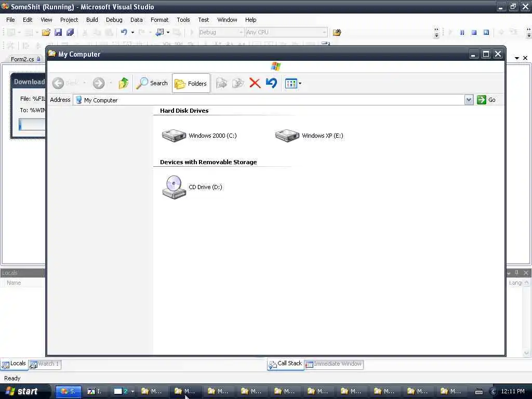This screenshot has width=532, height=399.
Task: Click the blue Undo arrow in Explorer
Action: [x=271, y=83]
